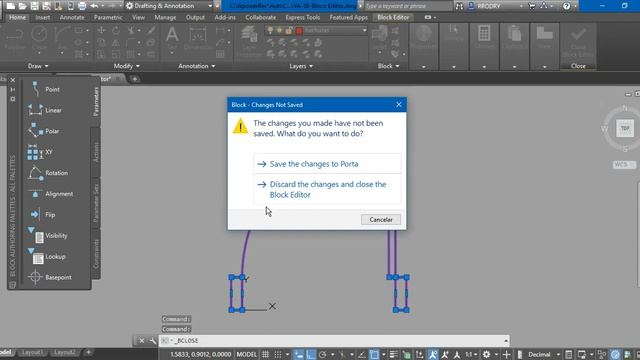The image size is (640, 360).
Task: Click the Undo arrow icon
Action: [x=94, y=6]
